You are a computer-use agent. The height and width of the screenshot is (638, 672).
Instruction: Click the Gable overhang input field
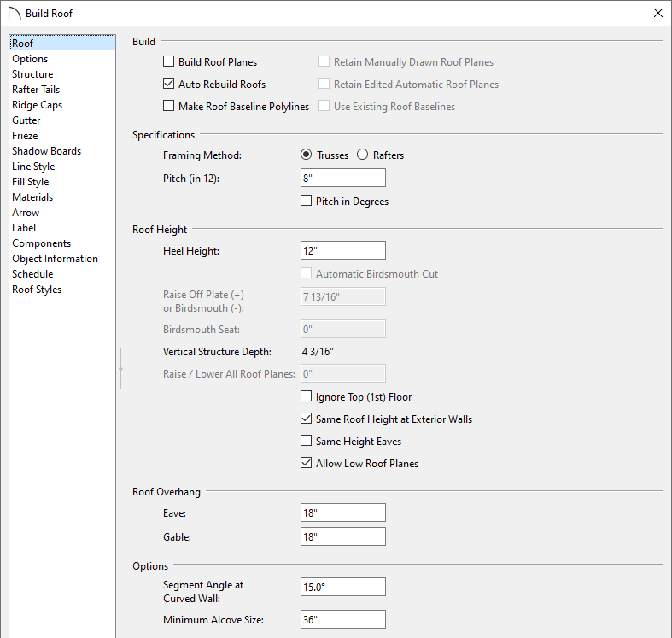(x=343, y=536)
